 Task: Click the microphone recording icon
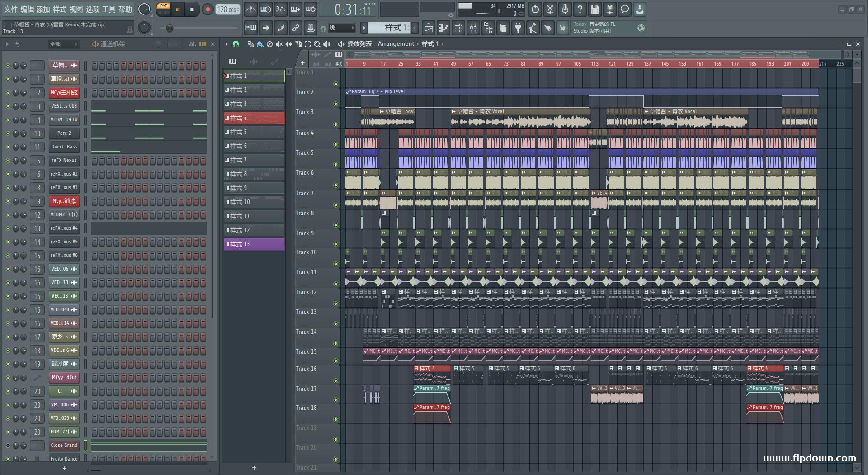coord(565,9)
